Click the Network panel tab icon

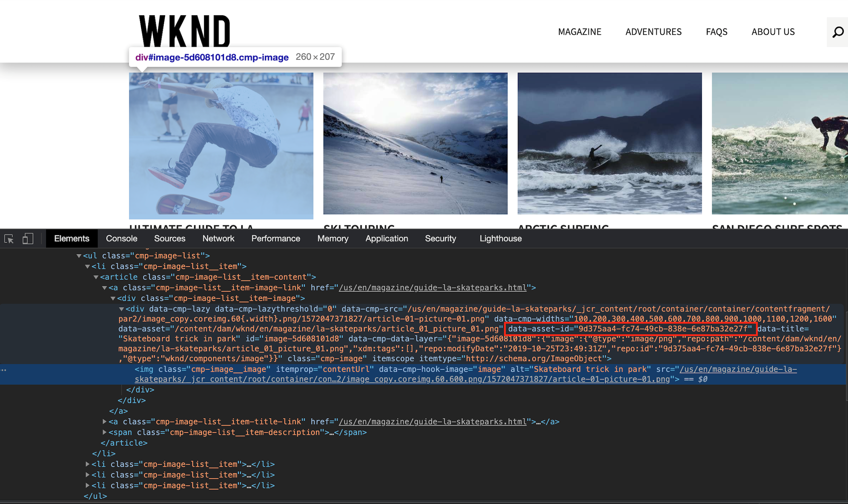tap(218, 238)
